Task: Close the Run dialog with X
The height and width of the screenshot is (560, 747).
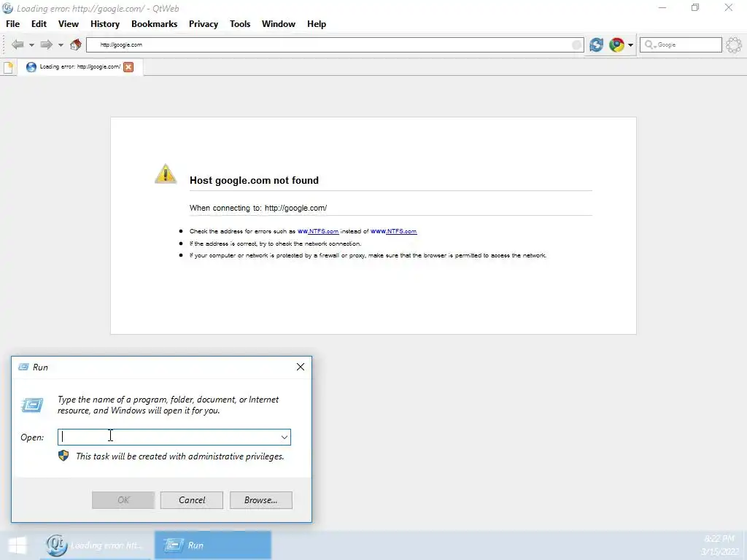Action: [301, 367]
